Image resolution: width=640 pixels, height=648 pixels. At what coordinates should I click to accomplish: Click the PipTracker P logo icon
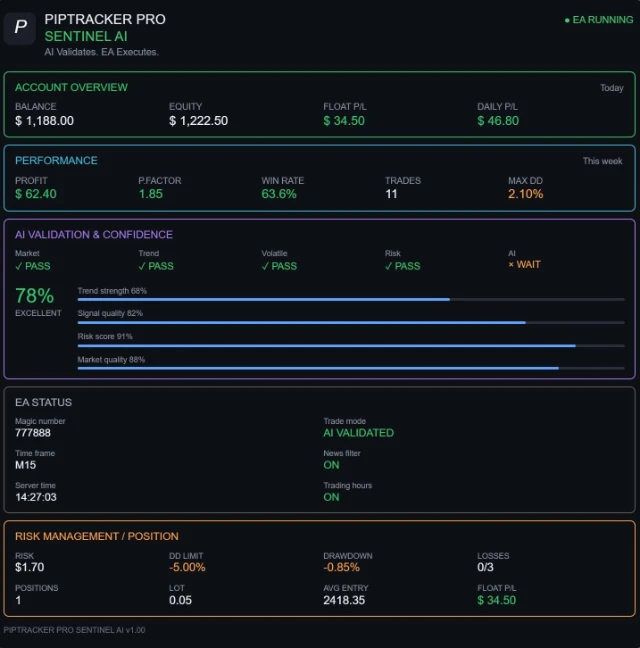20,28
